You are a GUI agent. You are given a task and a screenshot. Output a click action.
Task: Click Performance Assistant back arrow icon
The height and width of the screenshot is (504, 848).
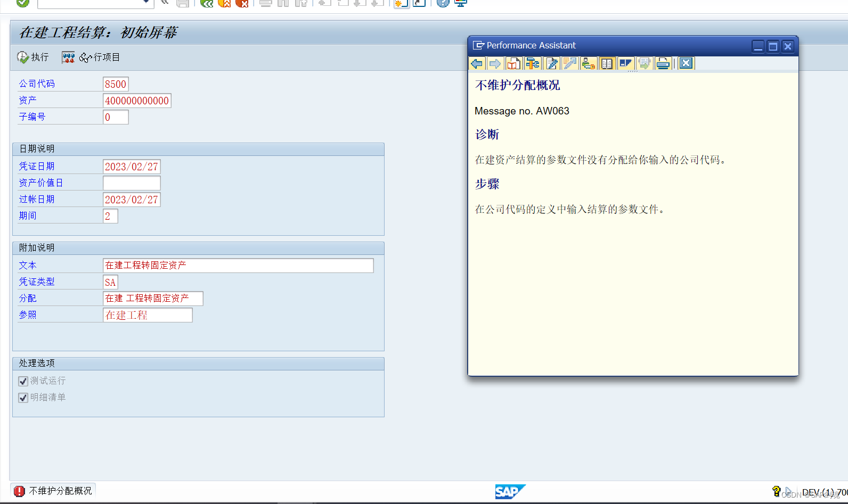(477, 64)
